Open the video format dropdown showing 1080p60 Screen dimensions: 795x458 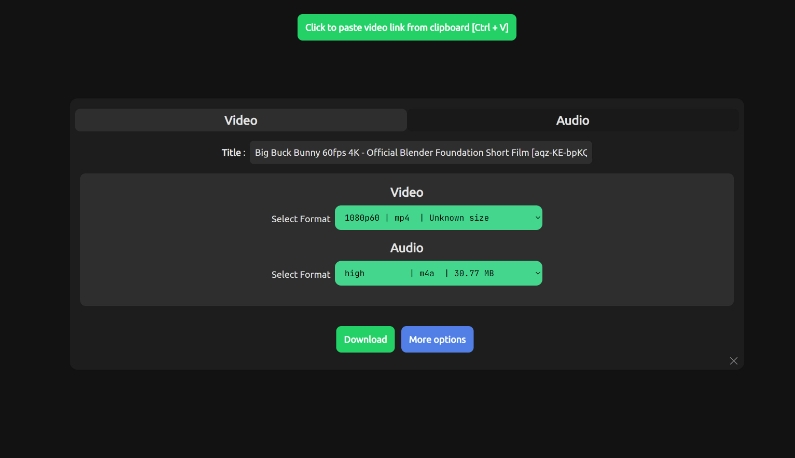pos(439,218)
